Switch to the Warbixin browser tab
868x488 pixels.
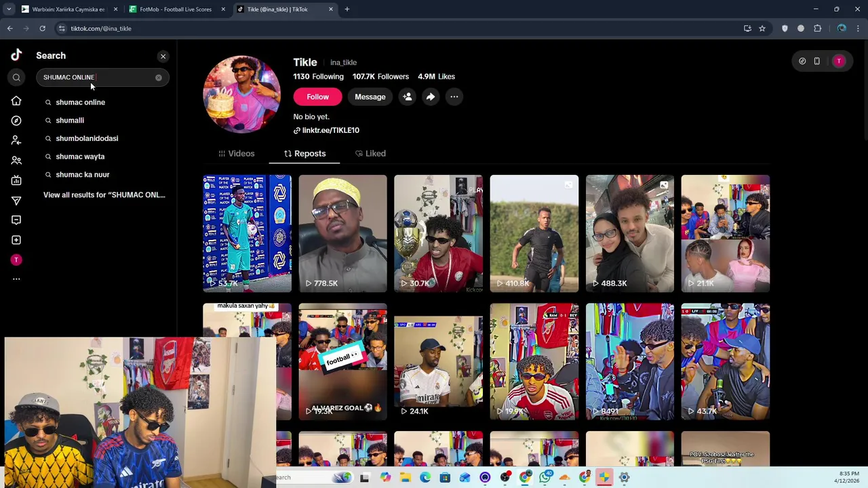[68, 9]
